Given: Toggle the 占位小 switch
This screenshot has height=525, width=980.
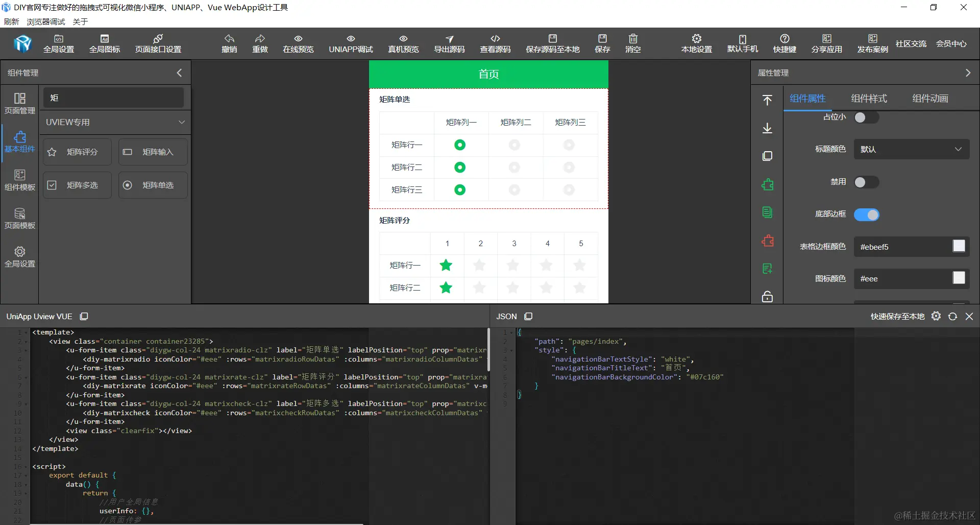Looking at the screenshot, I should point(867,117).
